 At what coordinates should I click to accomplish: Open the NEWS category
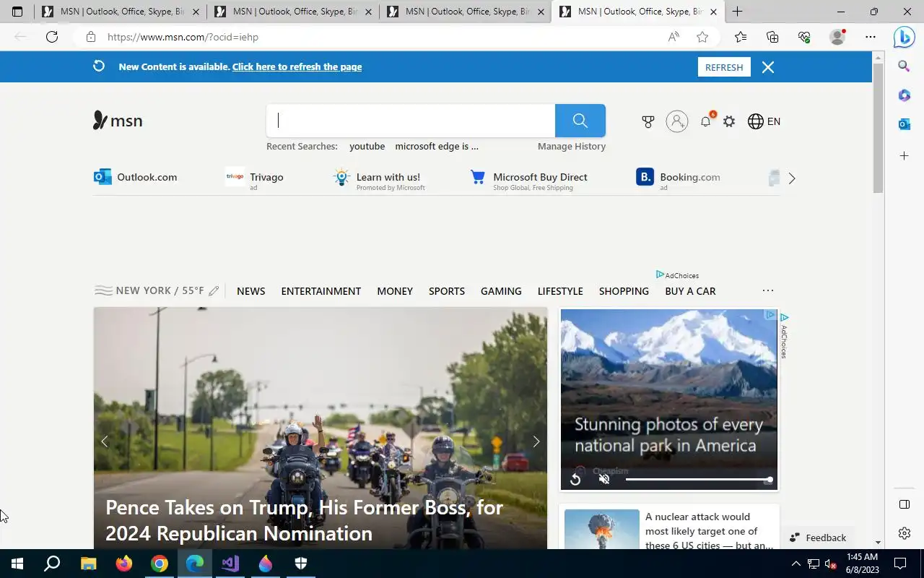click(x=251, y=291)
